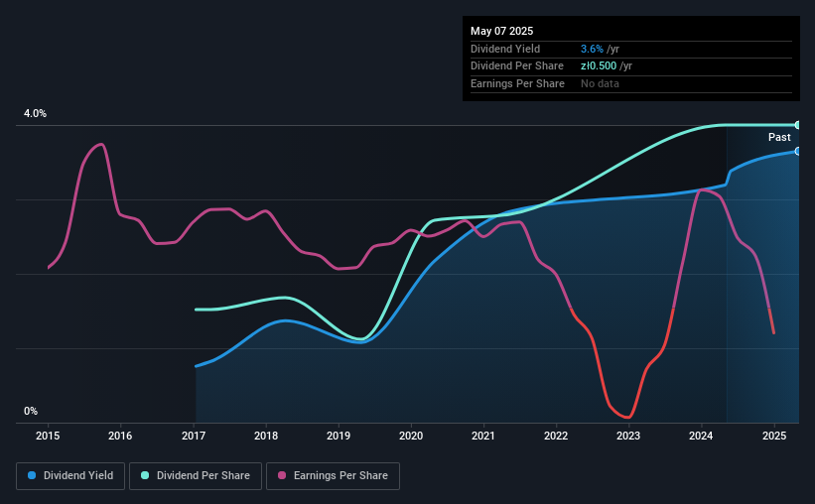Select the 2023 label on the time axis
The height and width of the screenshot is (504, 815).
tap(628, 436)
